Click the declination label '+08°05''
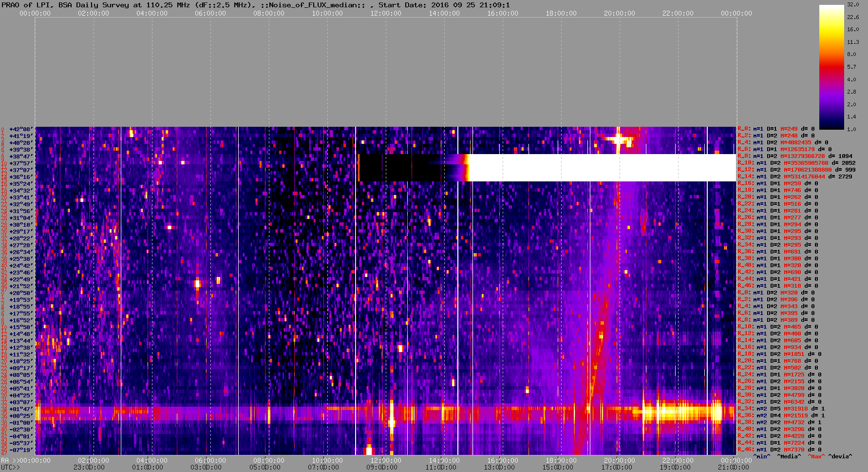This screenshot has width=868, height=472. coord(20,375)
